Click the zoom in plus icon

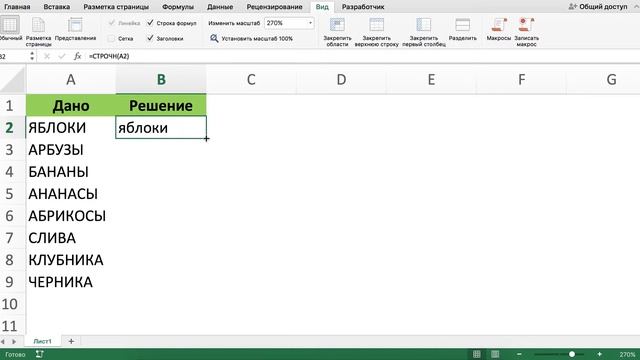pos(600,354)
